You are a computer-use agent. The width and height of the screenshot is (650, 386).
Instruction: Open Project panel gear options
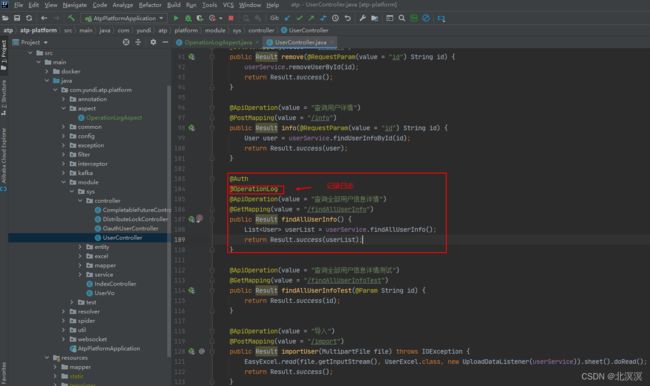pyautogui.click(x=153, y=42)
